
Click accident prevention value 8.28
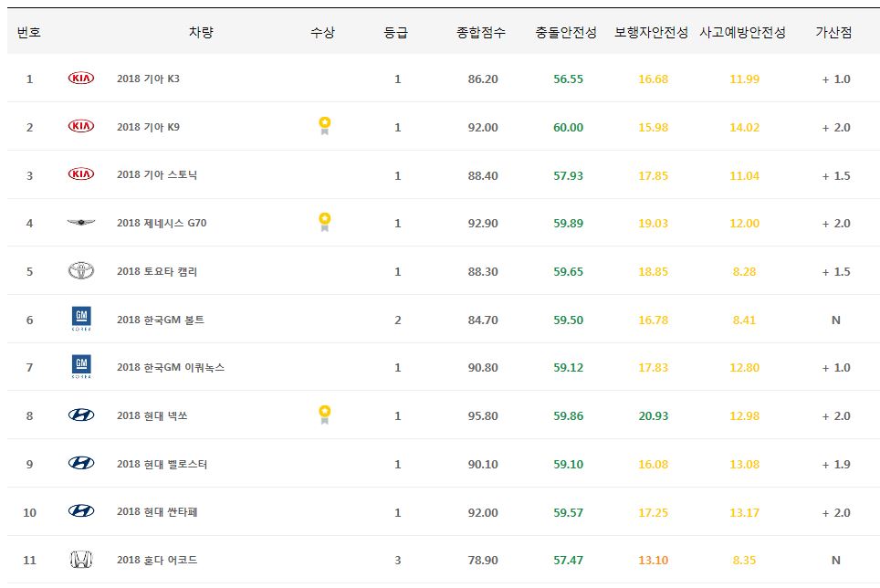pyautogui.click(x=744, y=271)
